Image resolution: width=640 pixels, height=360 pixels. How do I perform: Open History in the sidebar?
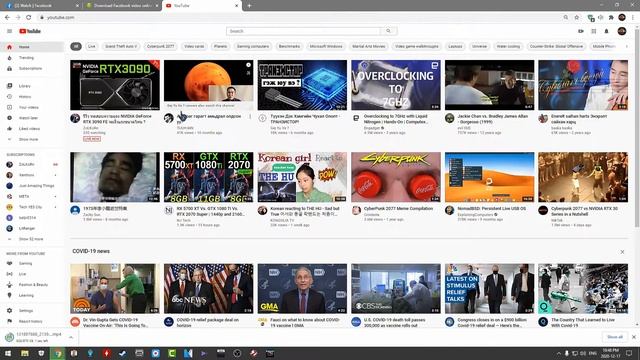[32, 97]
